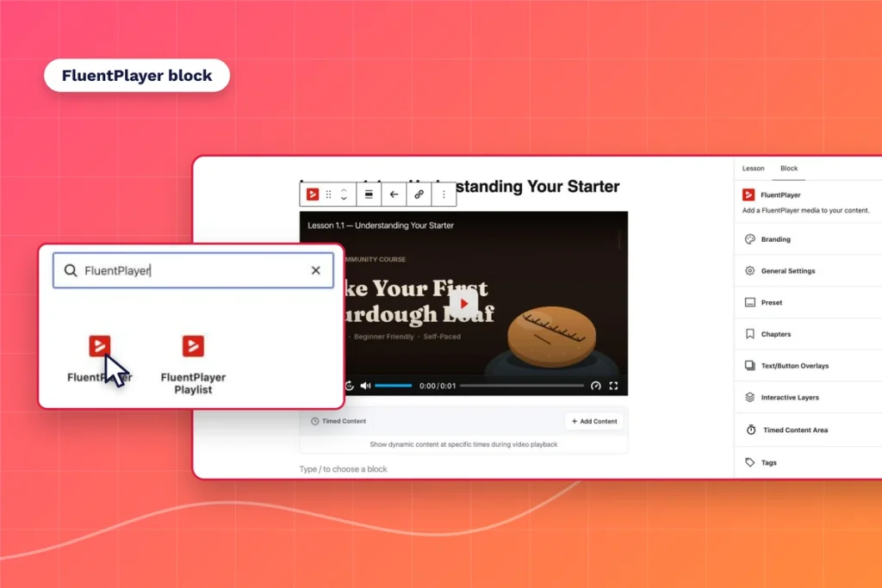Play the video with the center play button
Viewport: 882px width, 588px height.
coord(463,304)
